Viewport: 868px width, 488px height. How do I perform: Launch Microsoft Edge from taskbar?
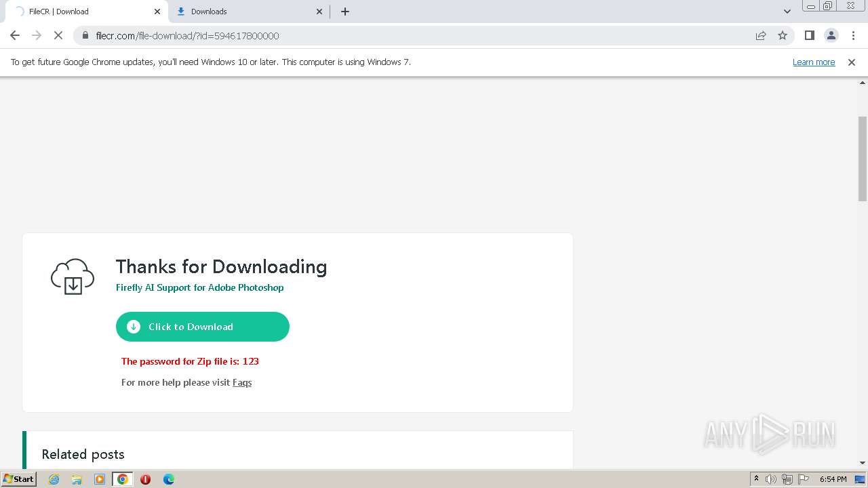(168, 479)
